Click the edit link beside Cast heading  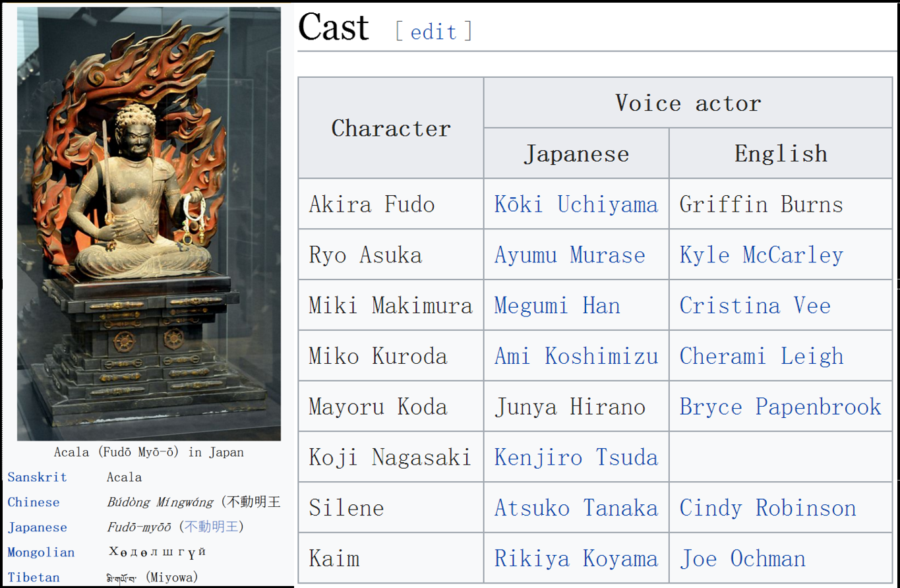pos(433,32)
